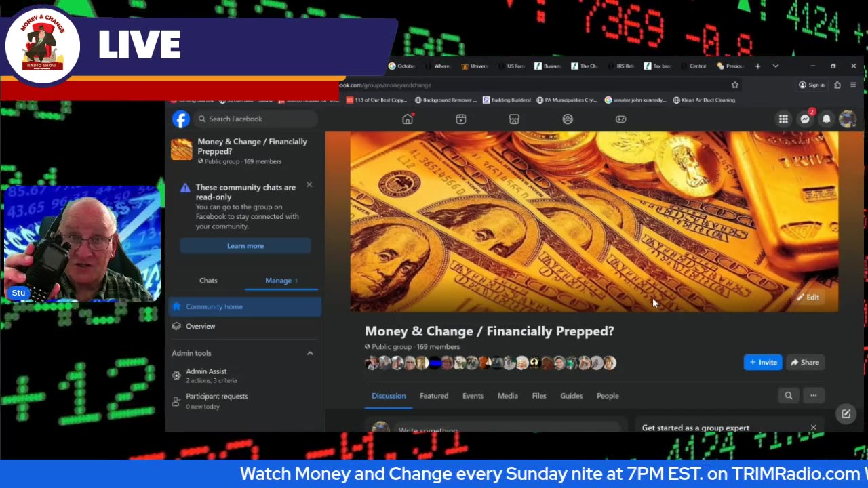Open the '113 of Our Best Copy' bookmark
Screen dimensions: 868x488
[376, 100]
